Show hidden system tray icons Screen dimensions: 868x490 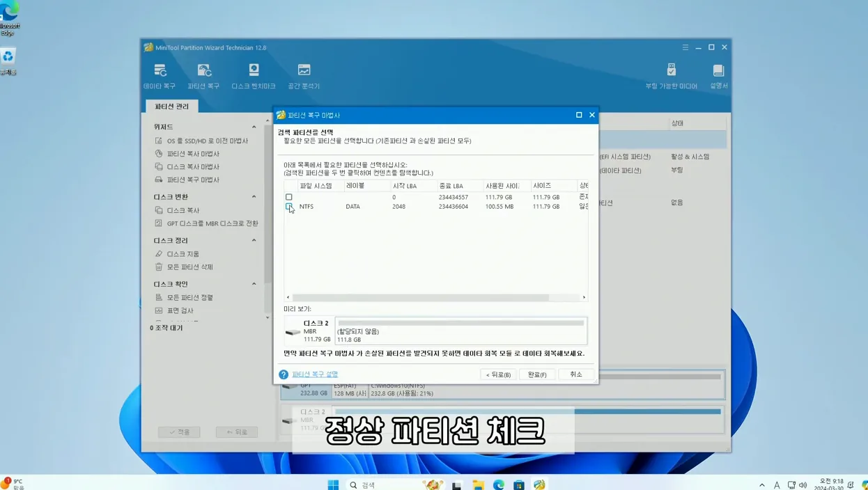pyautogui.click(x=762, y=485)
